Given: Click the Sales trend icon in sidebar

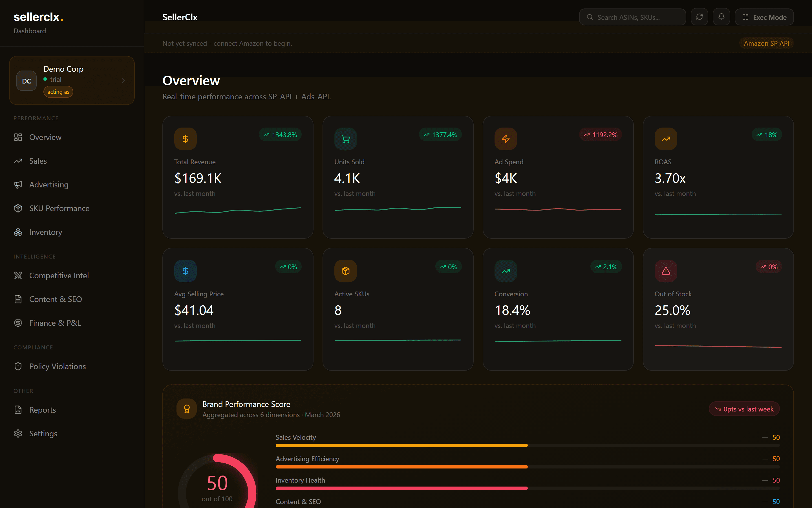Looking at the screenshot, I should pyautogui.click(x=18, y=161).
